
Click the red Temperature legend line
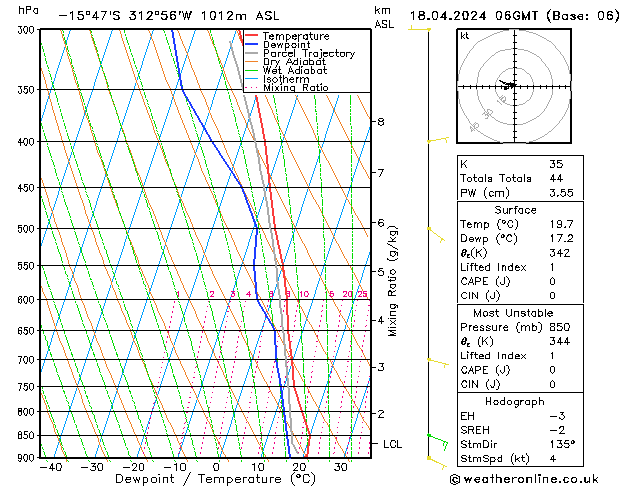(x=252, y=36)
